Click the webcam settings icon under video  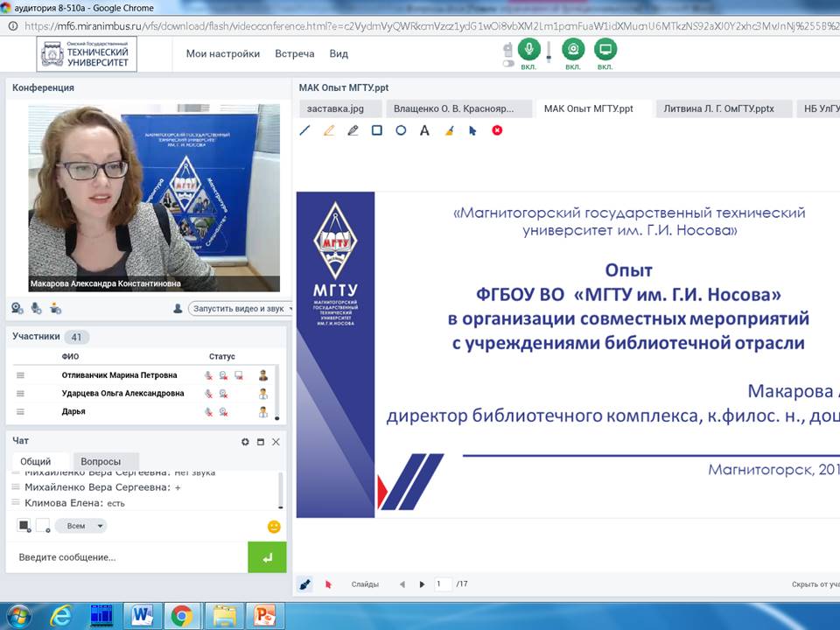tap(17, 308)
